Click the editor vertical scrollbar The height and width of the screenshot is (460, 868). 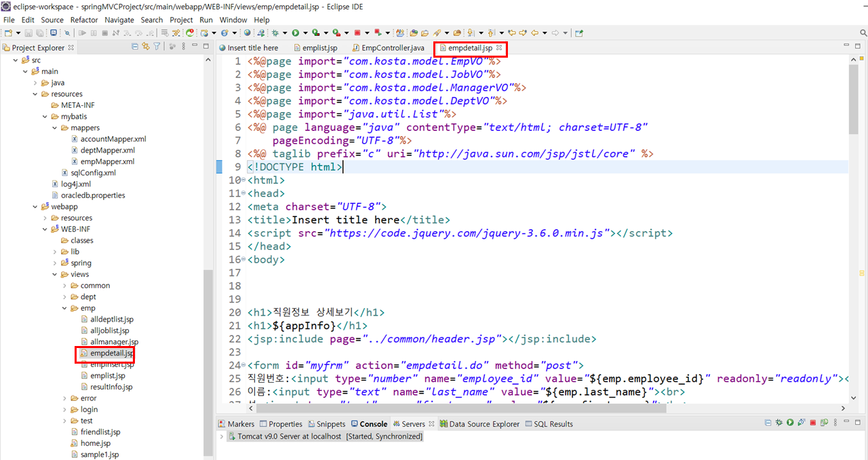click(854, 98)
